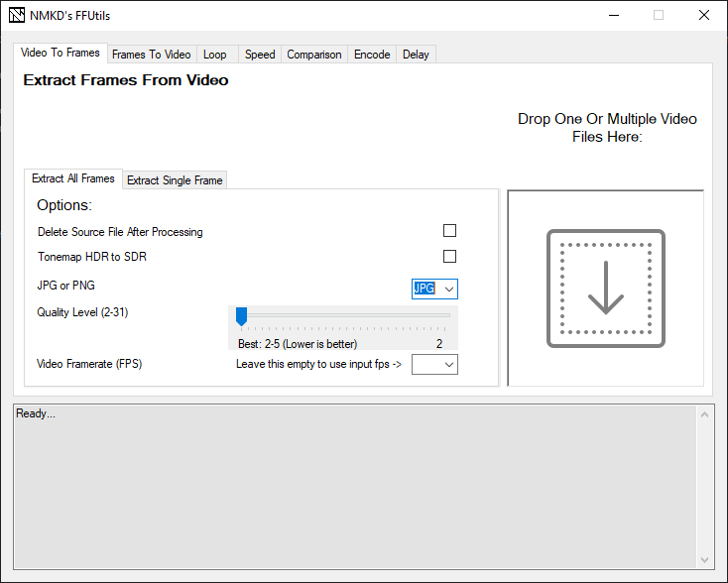Screen dimensions: 728x583
Task: Select the Extract All Frames sub-tab
Action: coord(73,178)
